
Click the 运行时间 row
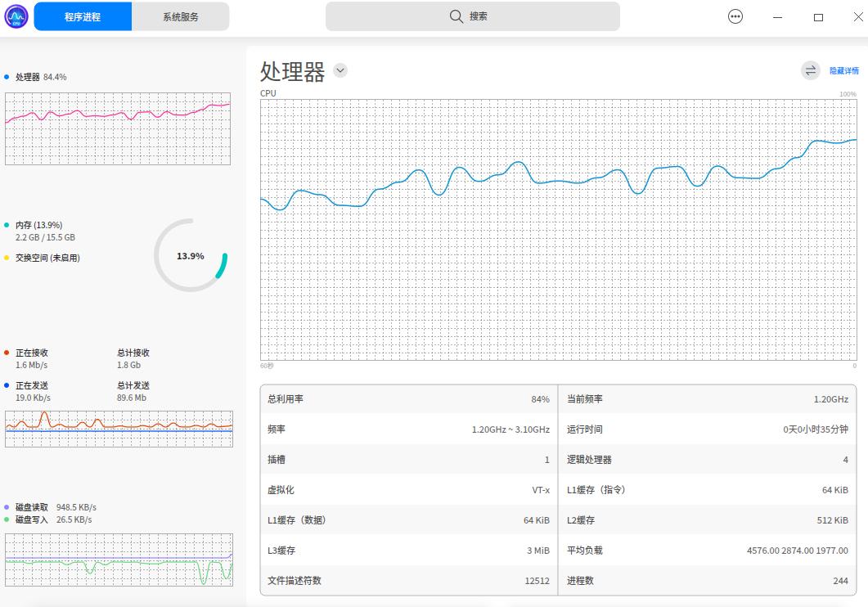[x=707, y=429]
